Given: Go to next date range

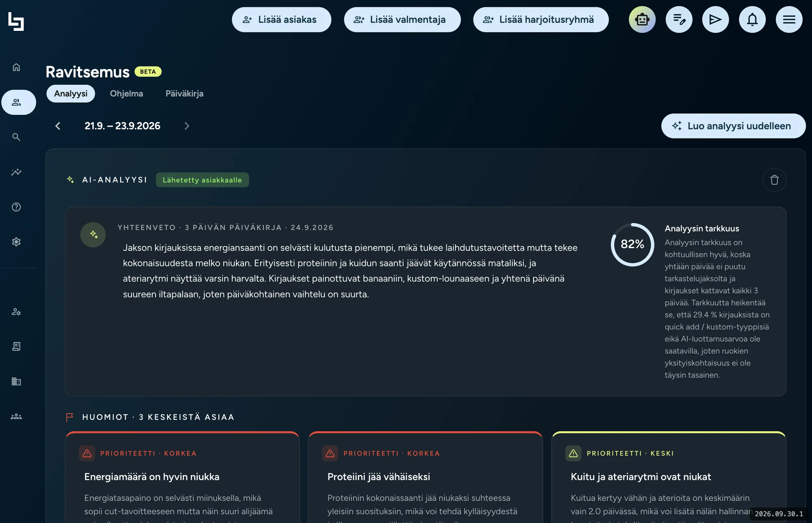Looking at the screenshot, I should 187,126.
